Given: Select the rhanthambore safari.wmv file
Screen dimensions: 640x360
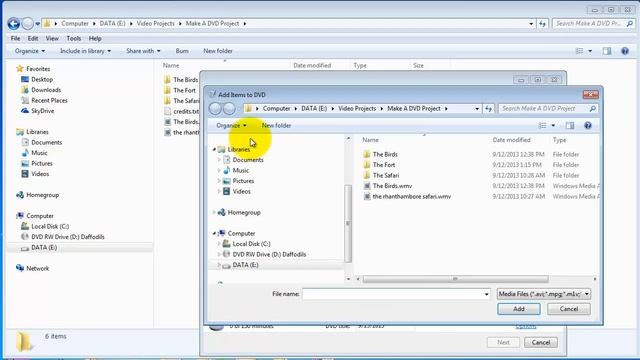Looking at the screenshot, I should tap(411, 196).
